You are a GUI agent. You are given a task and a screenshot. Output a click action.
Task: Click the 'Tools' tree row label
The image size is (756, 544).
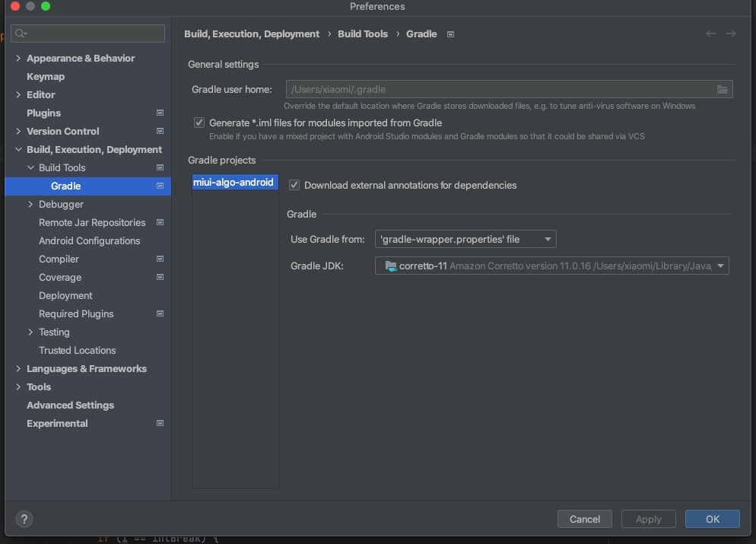39,387
